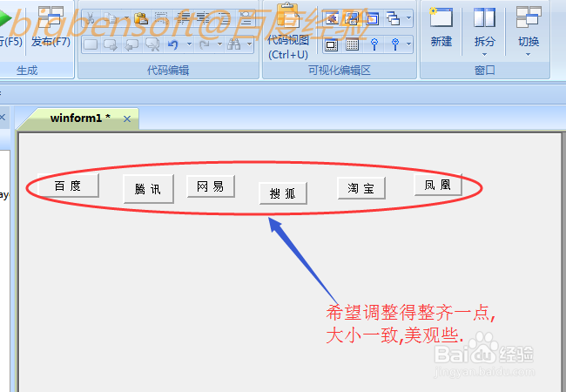Open the dropdown next to binoculars icon
The width and height of the screenshot is (566, 392).
click(x=249, y=44)
